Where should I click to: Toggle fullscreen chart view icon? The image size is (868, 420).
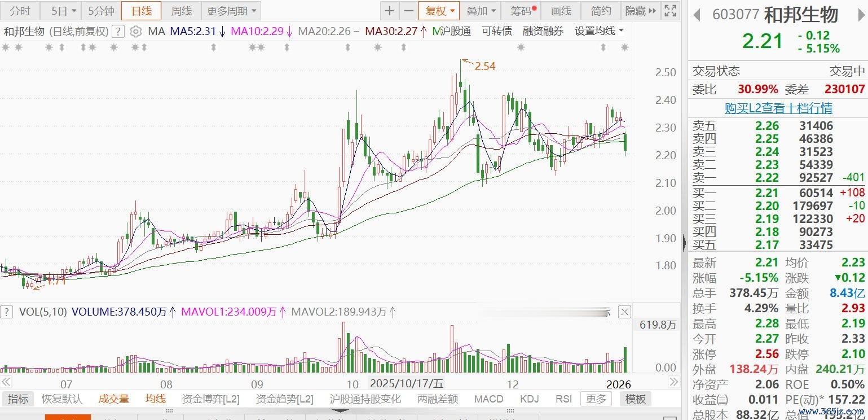point(670,11)
